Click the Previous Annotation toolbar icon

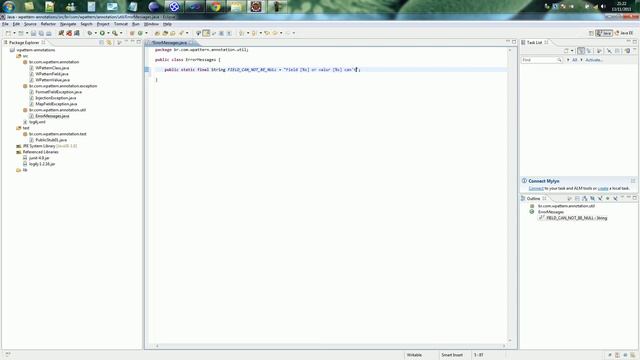coord(254,33)
